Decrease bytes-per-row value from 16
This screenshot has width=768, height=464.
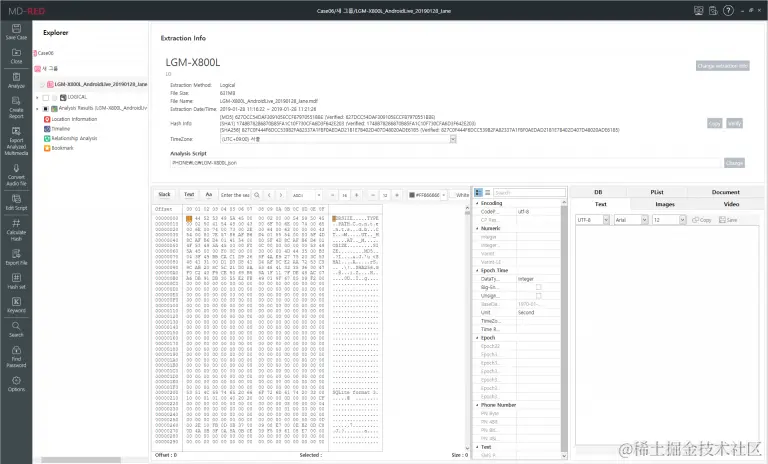tap(333, 195)
